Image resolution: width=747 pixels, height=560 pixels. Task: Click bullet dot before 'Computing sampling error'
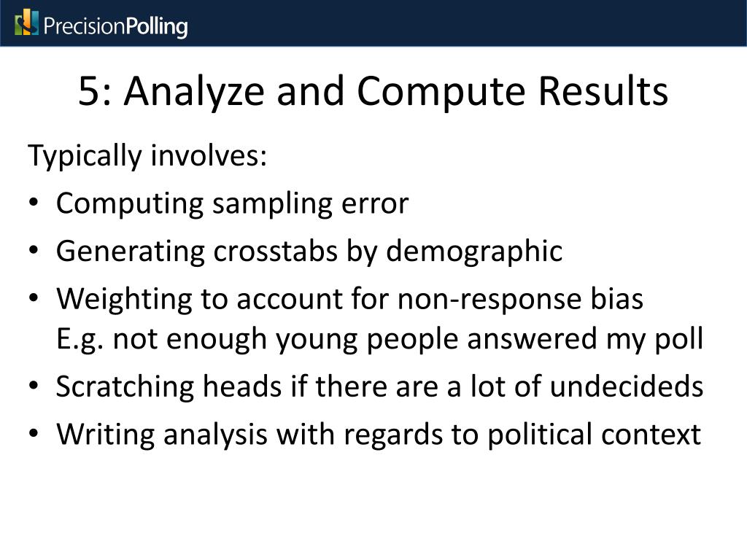point(33,203)
